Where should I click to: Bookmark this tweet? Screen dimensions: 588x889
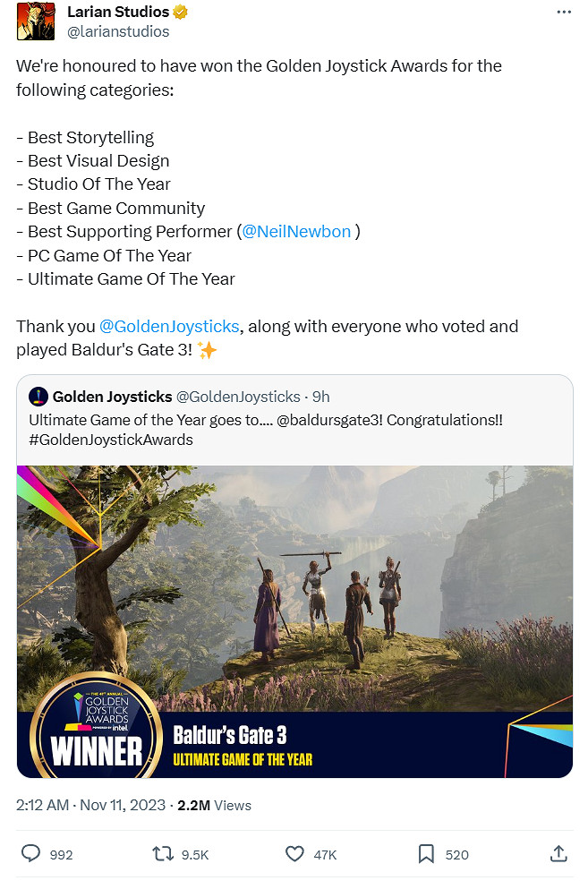coord(426,854)
